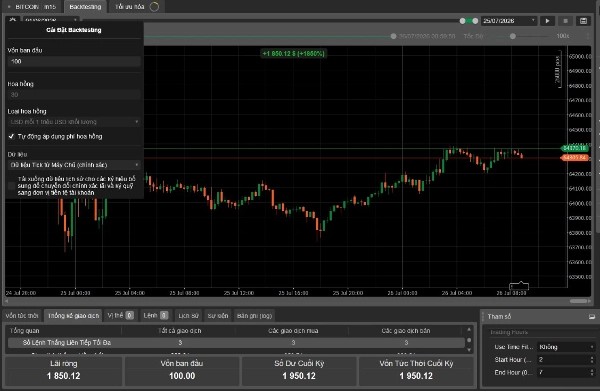Click the Số Dư Cuối Kỳ summary box
Viewport: 600px width, 391px height.
click(299, 370)
